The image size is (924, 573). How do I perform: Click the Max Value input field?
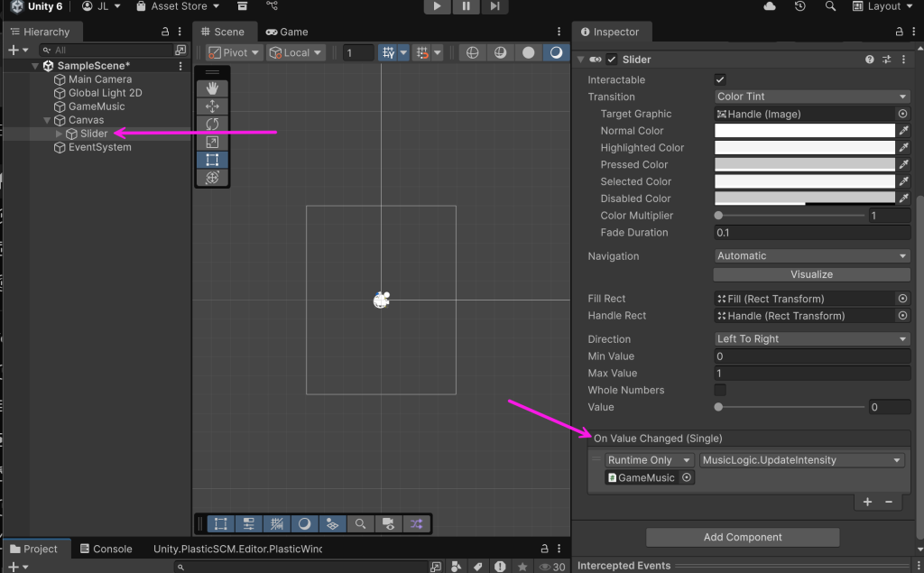pyautogui.click(x=811, y=374)
